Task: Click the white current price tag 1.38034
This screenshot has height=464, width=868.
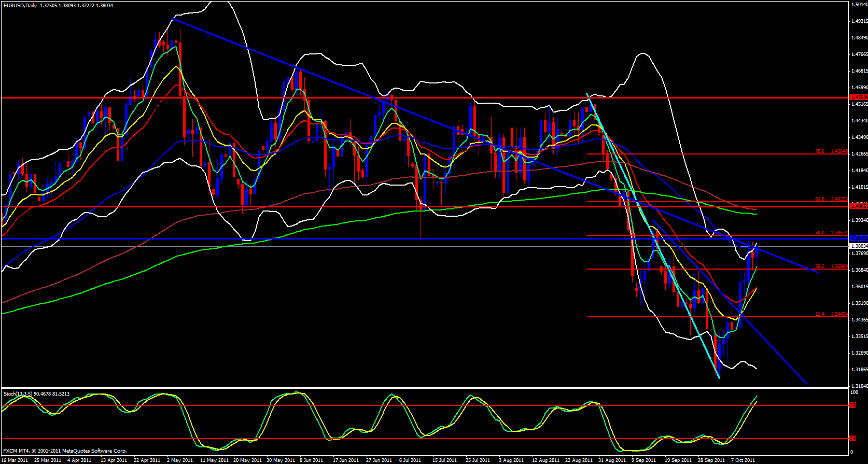Action: point(858,246)
